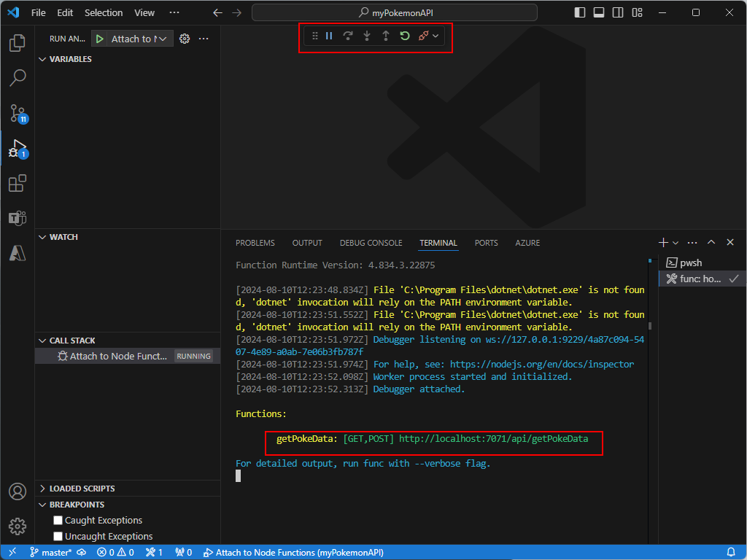Open launch.json with the gear icon
Screen dimensions: 747x560
(x=185, y=39)
